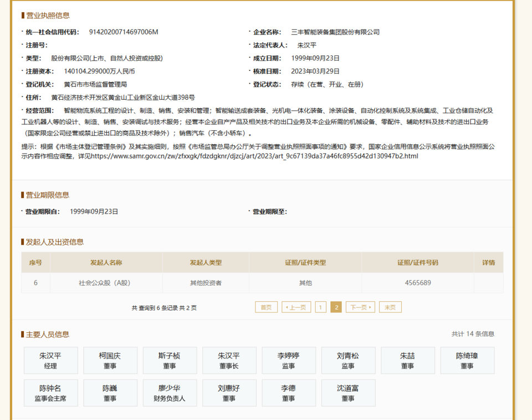Open 刘青松 监事 personnel card
Viewport: 532px width, 420px height.
tap(349, 361)
